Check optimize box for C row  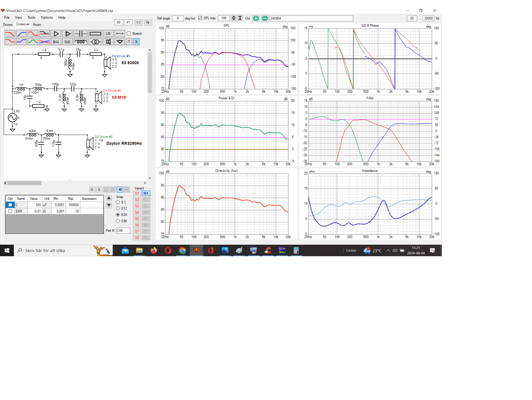[x=10, y=205]
